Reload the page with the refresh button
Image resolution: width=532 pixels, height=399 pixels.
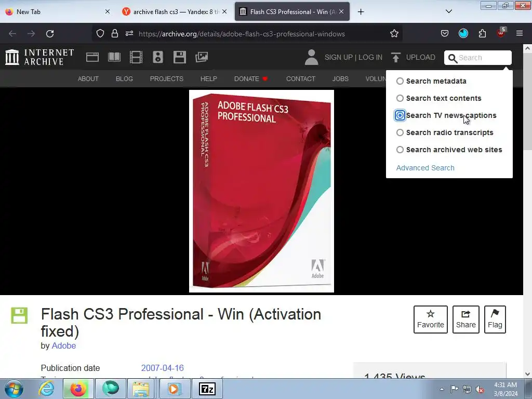click(x=50, y=34)
